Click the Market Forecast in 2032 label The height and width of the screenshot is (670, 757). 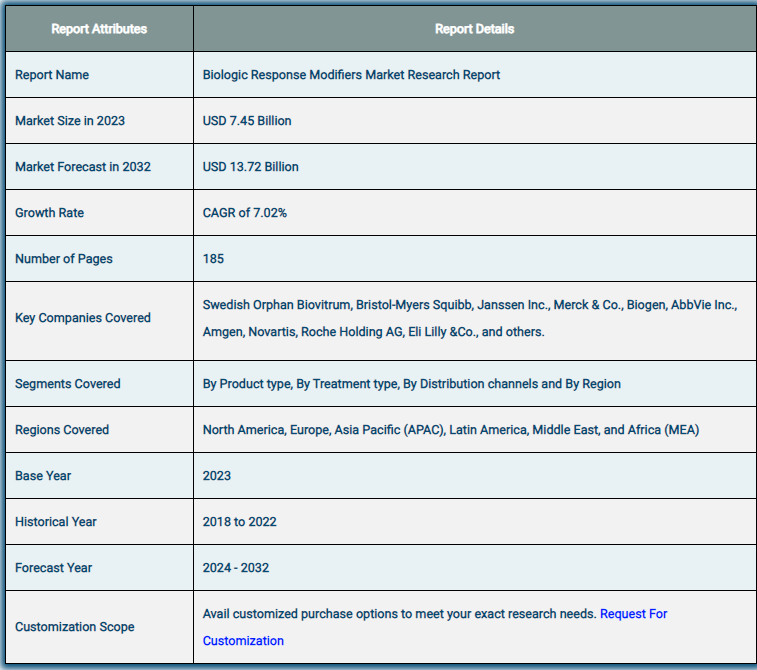pos(83,167)
